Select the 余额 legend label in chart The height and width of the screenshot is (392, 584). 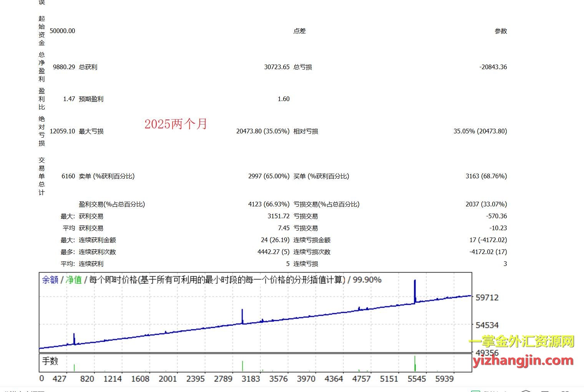[50, 280]
